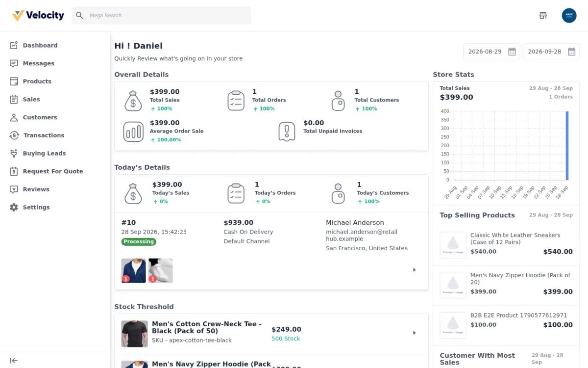Click the Sales sidebar icon
Screen dimensions: 588x368
14,99
